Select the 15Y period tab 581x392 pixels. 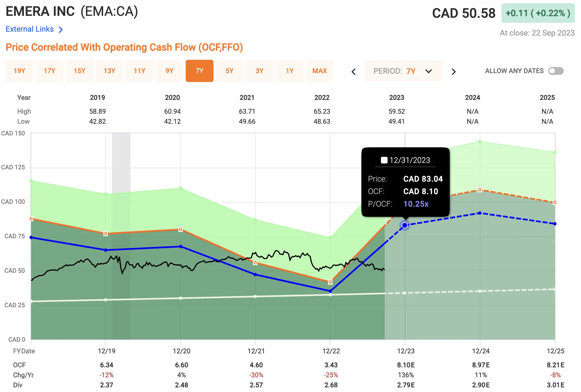click(x=80, y=71)
